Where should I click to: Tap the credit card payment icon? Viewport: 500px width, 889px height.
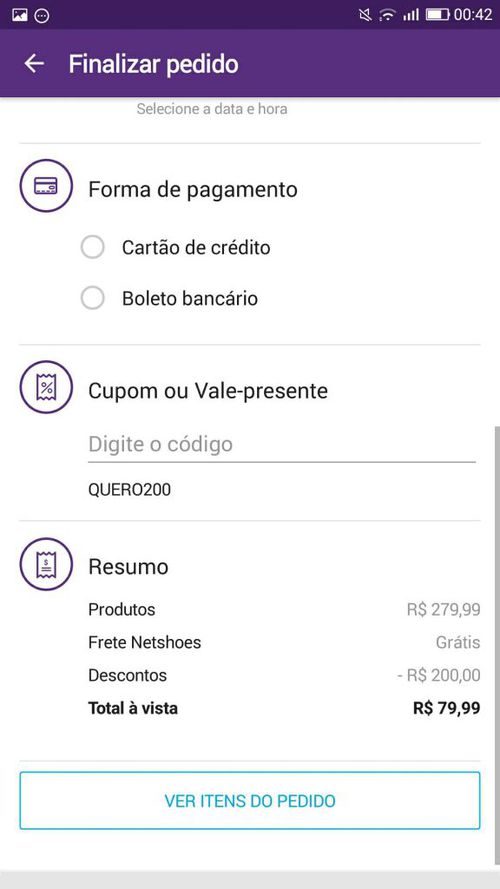pos(46,185)
